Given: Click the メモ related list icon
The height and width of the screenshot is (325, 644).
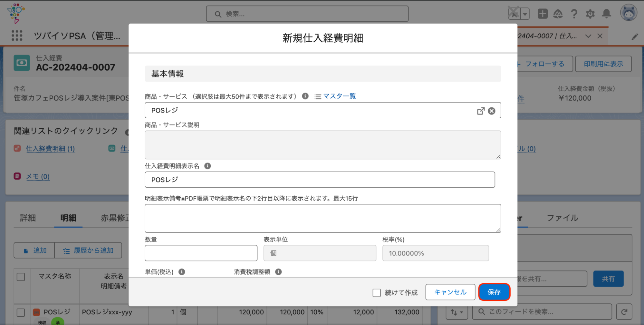Looking at the screenshot, I should click(x=17, y=176).
